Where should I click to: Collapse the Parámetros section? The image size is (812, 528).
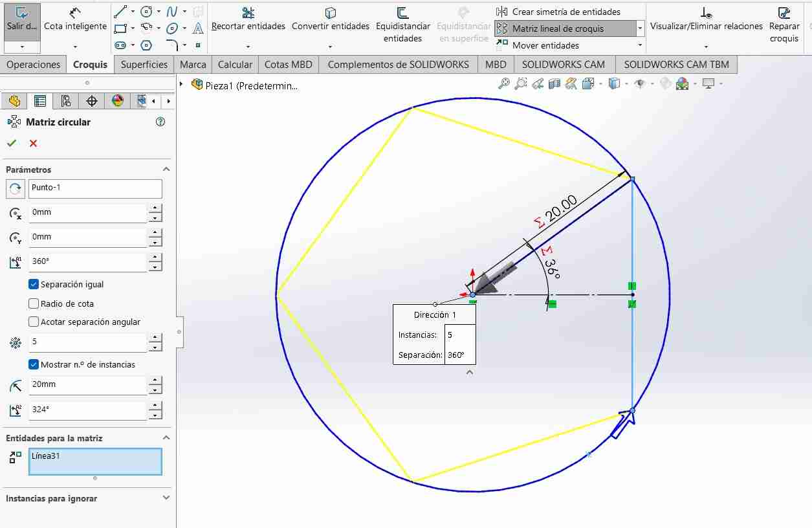(166, 170)
